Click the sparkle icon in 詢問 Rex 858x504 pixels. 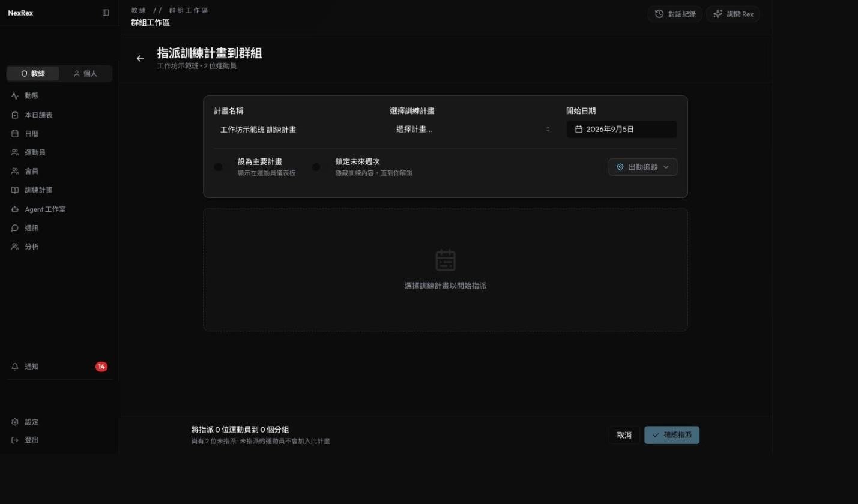pyautogui.click(x=718, y=14)
